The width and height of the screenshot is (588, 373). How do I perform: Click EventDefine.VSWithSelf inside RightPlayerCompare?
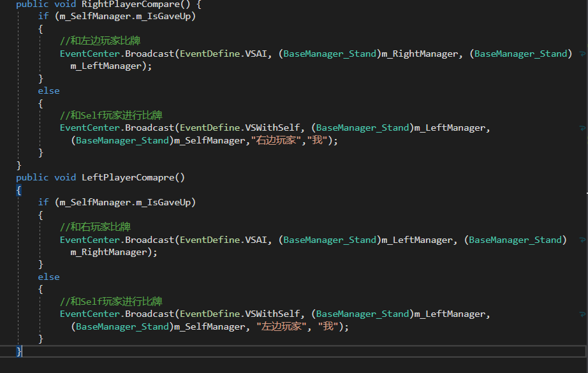pos(240,128)
